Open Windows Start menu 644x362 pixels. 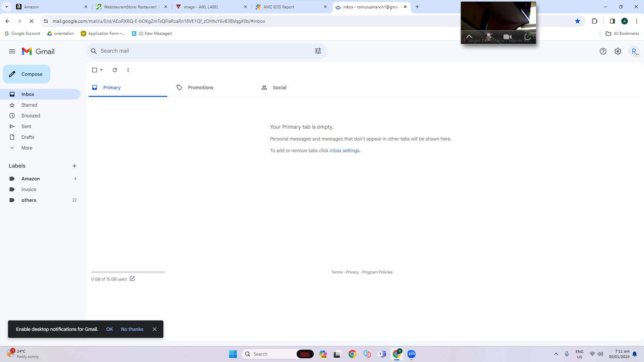point(233,354)
